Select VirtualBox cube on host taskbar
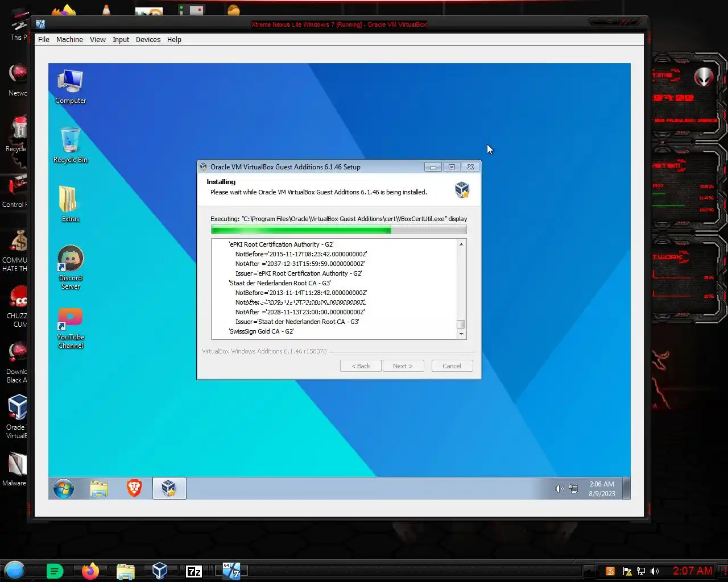The width and height of the screenshot is (728, 582). pyautogui.click(x=160, y=571)
